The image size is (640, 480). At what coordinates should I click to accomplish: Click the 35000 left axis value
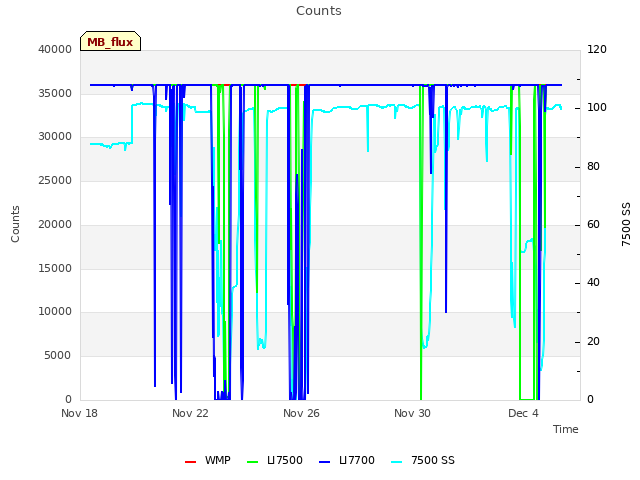click(x=55, y=93)
